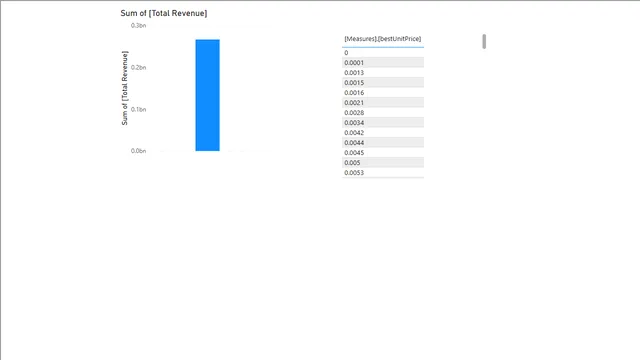Screen dimensions: 640x360
Task: Select the table cell 0.0016
Action: point(383,93)
